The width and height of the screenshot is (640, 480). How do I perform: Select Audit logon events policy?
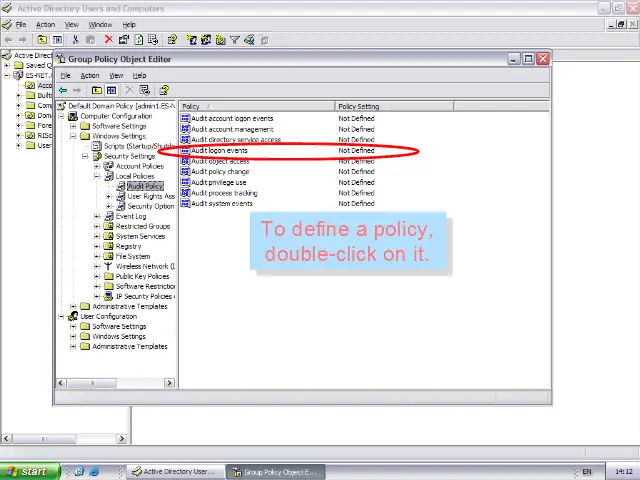219,151
